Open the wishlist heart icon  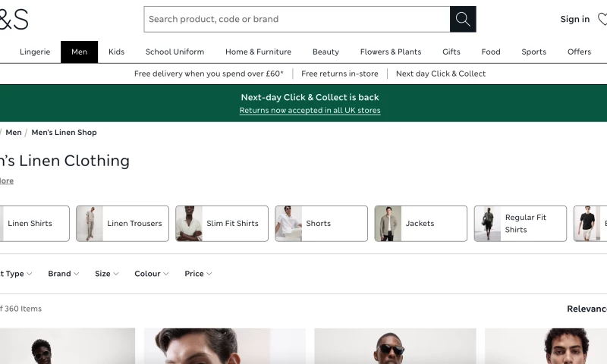click(602, 19)
